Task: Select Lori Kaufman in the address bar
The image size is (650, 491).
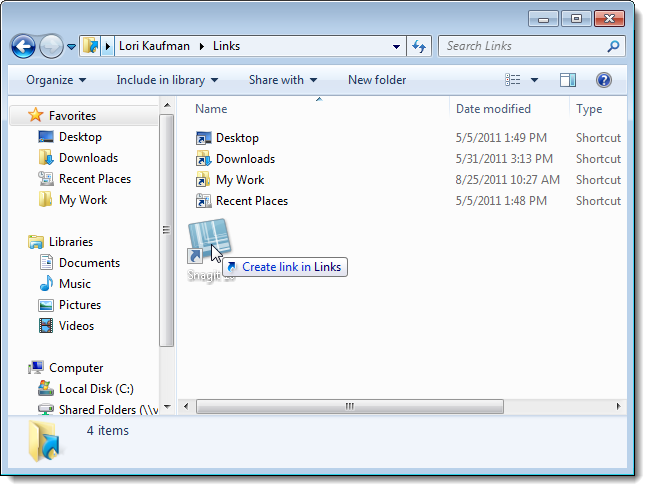Action: tap(154, 46)
